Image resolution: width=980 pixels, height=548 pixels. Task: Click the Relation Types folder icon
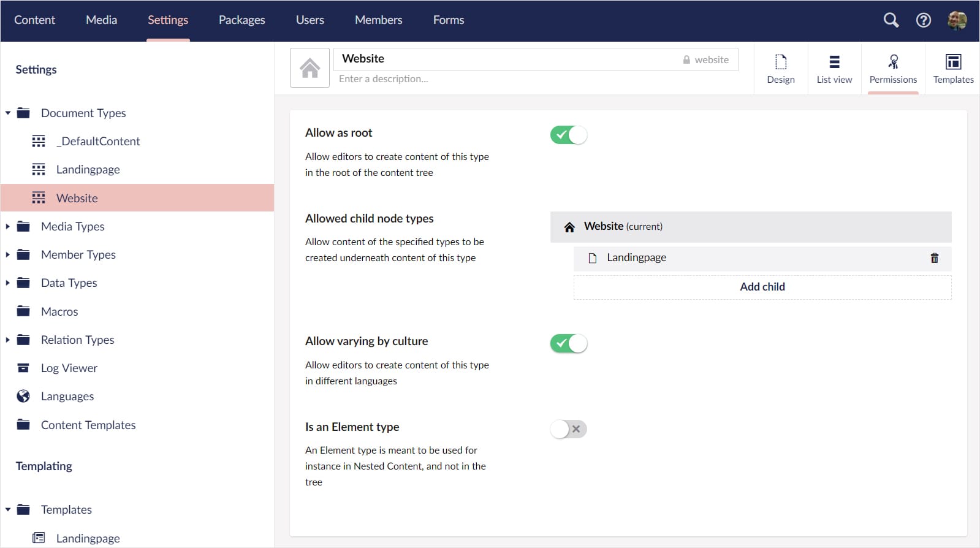(x=23, y=340)
